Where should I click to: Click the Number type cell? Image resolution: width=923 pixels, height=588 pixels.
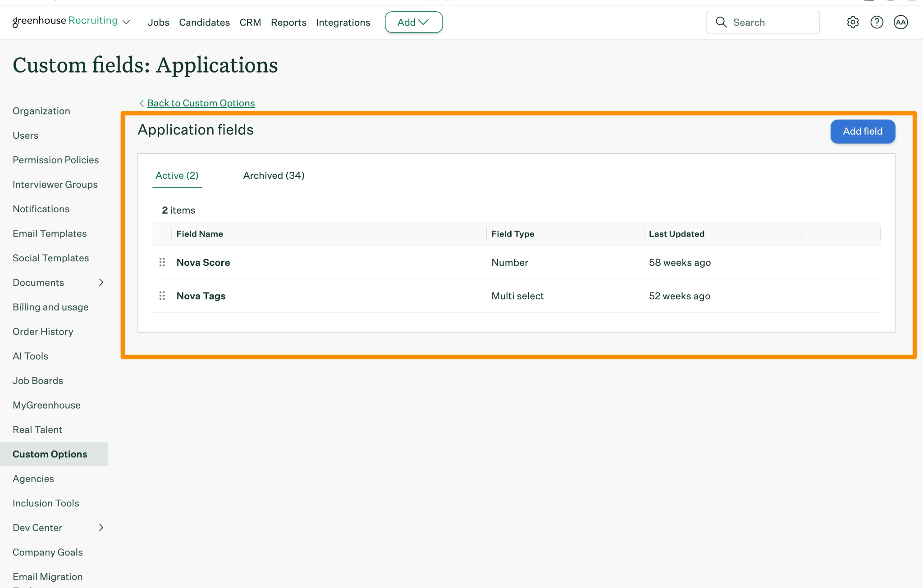click(x=510, y=262)
